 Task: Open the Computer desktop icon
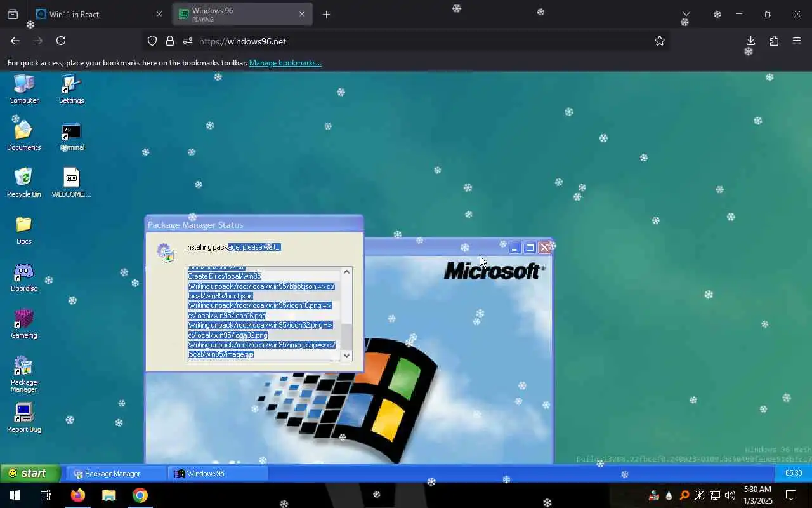[23, 89]
